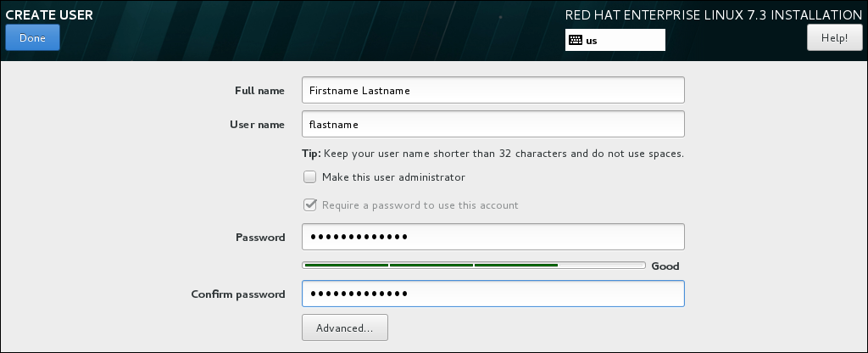Click the CREATE USER heading
This screenshot has height=353, width=868.
tap(49, 15)
